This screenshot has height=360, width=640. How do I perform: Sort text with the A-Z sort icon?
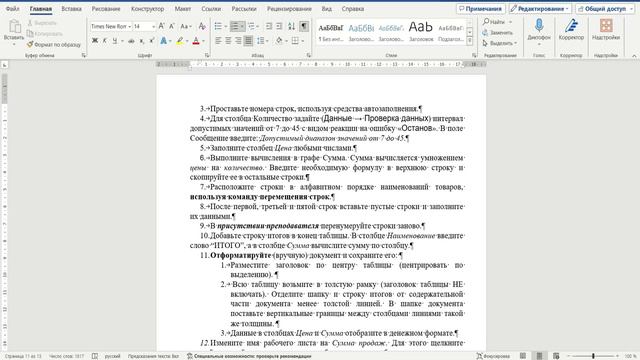point(291,26)
